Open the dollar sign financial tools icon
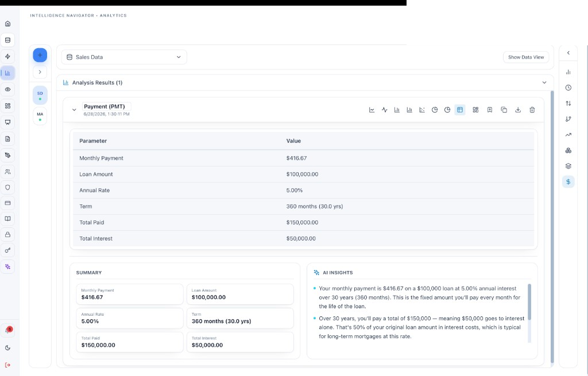This screenshot has width=588, height=376. click(568, 182)
